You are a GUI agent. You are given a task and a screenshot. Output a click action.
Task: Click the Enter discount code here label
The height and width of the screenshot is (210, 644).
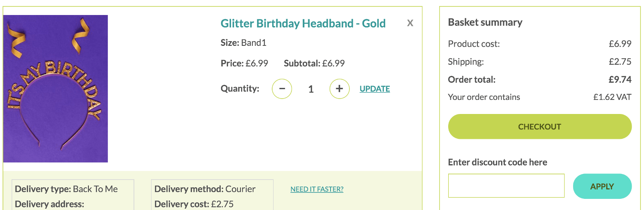click(498, 162)
